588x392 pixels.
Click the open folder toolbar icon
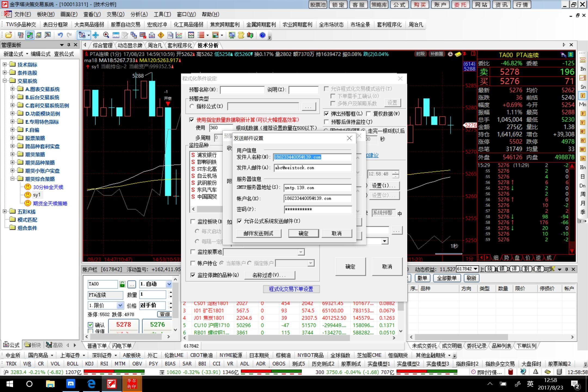tap(8, 35)
